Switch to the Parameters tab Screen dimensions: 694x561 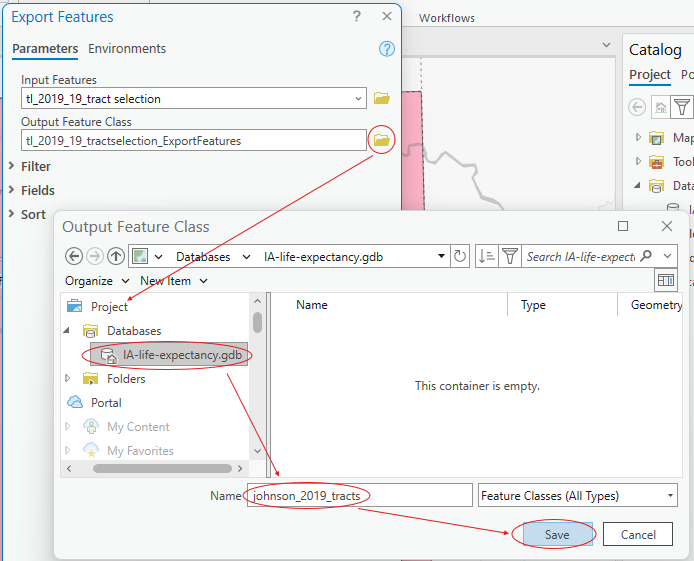click(45, 49)
